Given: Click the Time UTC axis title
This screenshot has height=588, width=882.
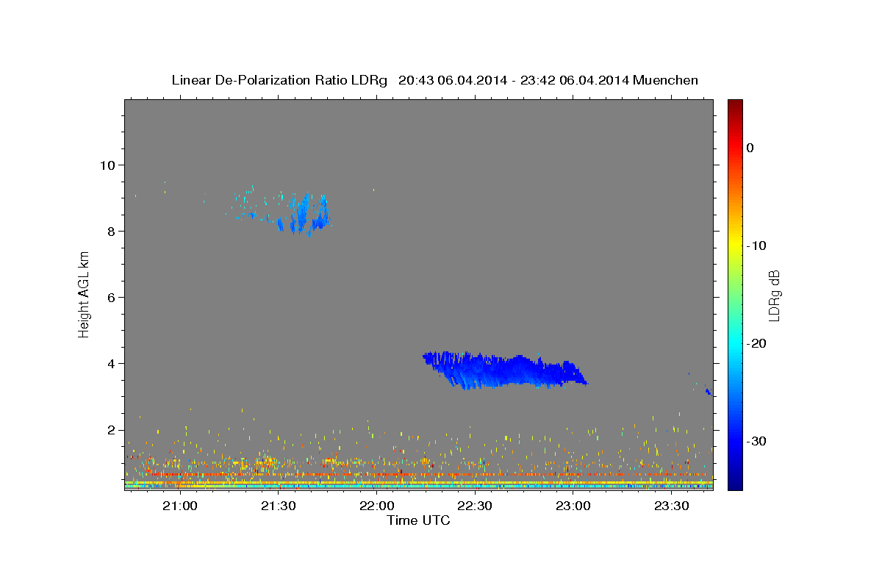Looking at the screenshot, I should (x=418, y=520).
